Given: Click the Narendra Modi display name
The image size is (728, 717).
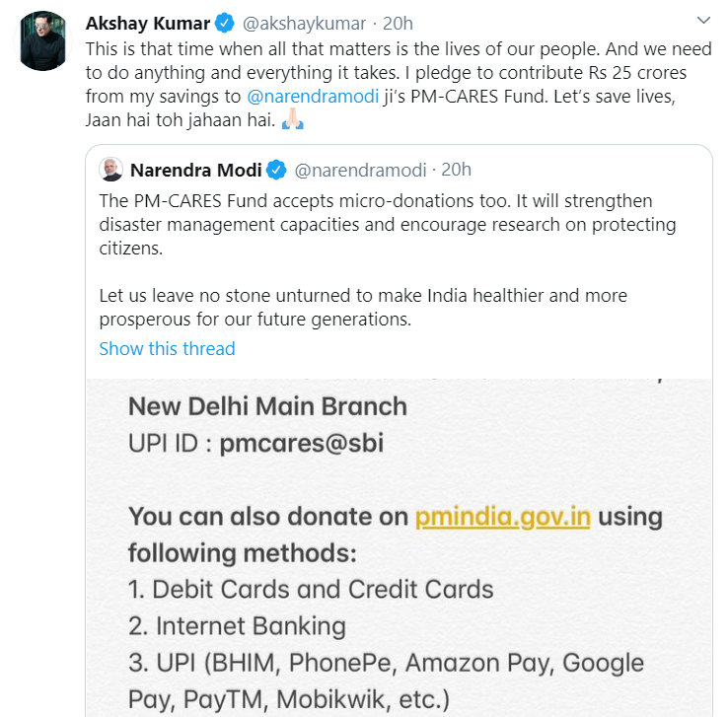Looking at the screenshot, I should 195,170.
